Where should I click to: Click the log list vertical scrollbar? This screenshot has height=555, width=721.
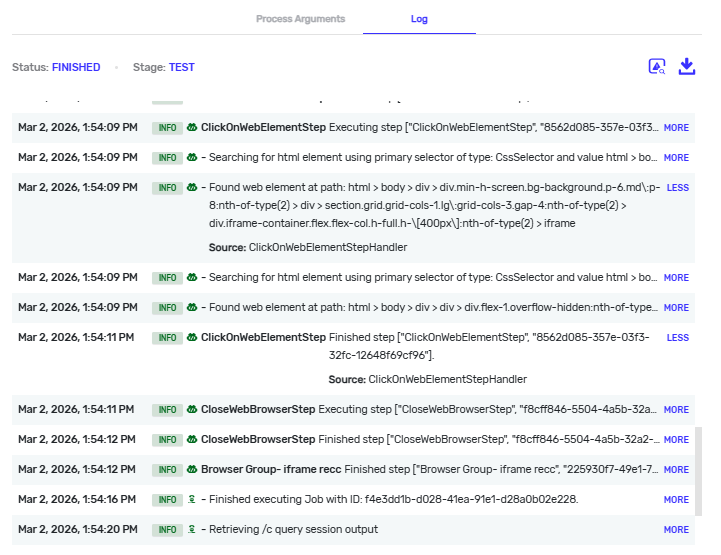click(x=698, y=470)
